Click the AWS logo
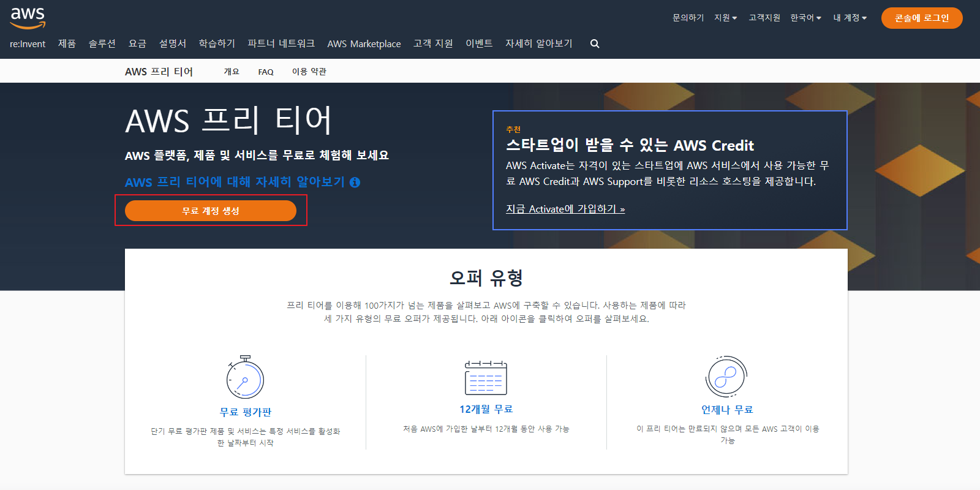The width and height of the screenshot is (980, 490). pos(28,18)
